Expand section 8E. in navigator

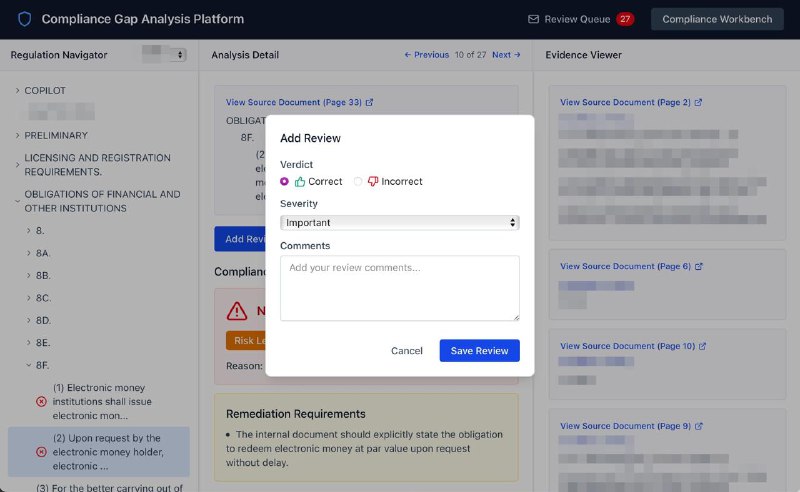(x=29, y=343)
